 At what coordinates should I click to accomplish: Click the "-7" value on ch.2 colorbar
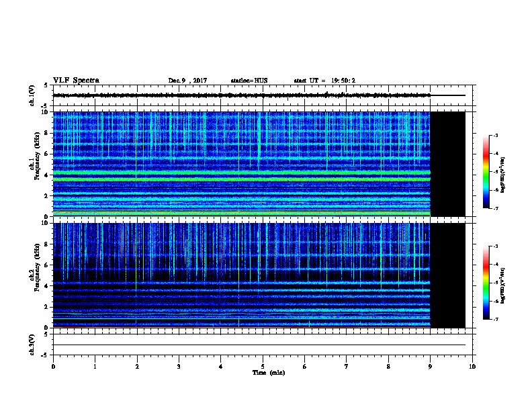tap(495, 319)
